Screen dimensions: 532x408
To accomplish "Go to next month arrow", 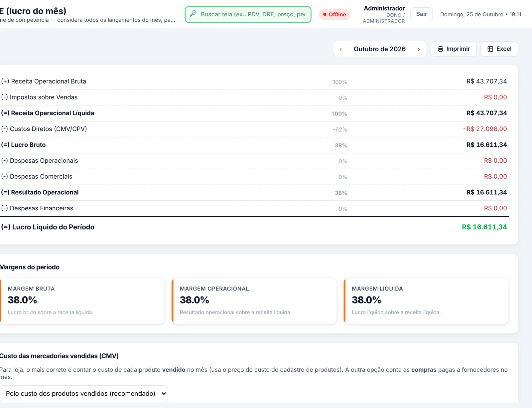I will (419, 49).
